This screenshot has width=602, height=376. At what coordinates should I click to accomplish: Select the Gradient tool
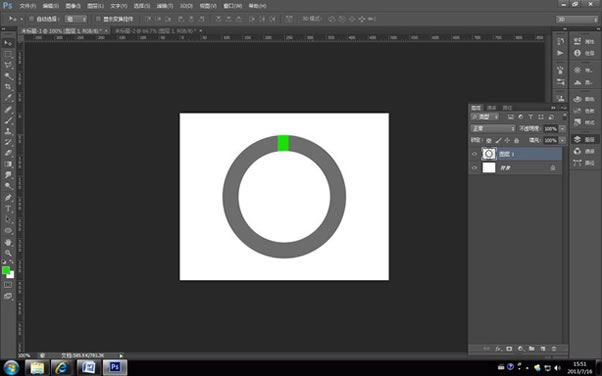[8, 164]
